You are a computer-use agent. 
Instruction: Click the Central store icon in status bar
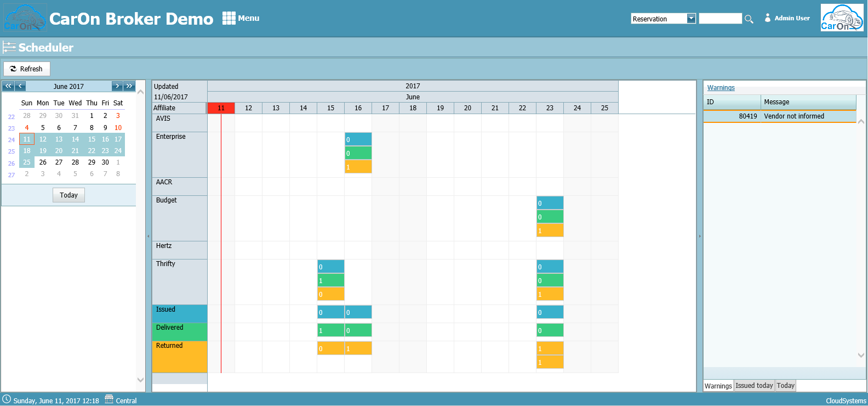(x=109, y=399)
